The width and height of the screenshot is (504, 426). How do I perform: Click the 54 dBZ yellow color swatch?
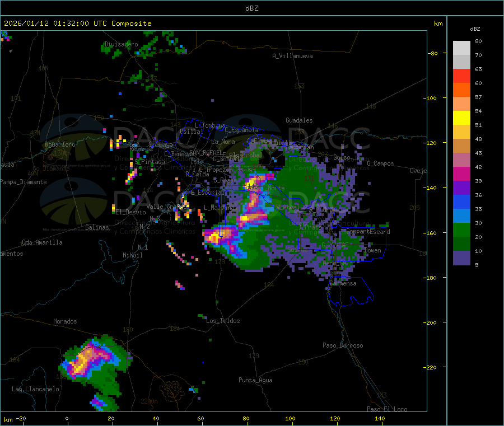(461, 118)
